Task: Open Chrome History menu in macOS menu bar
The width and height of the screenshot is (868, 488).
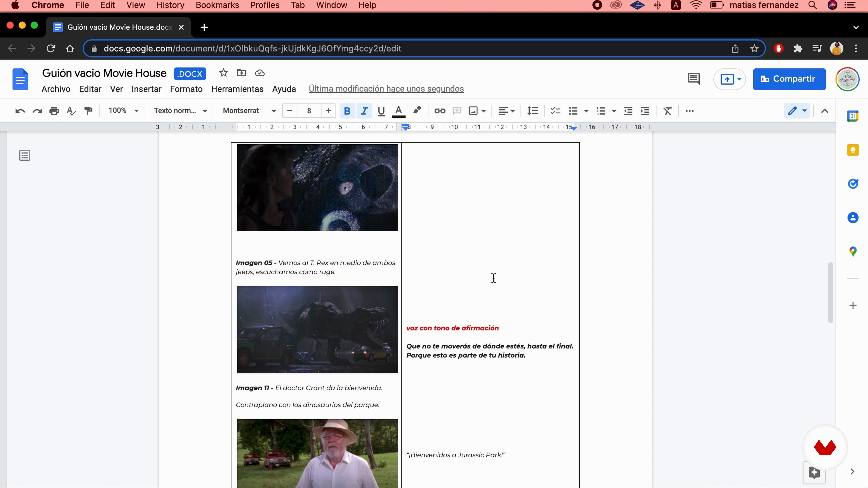Action: 170,5
